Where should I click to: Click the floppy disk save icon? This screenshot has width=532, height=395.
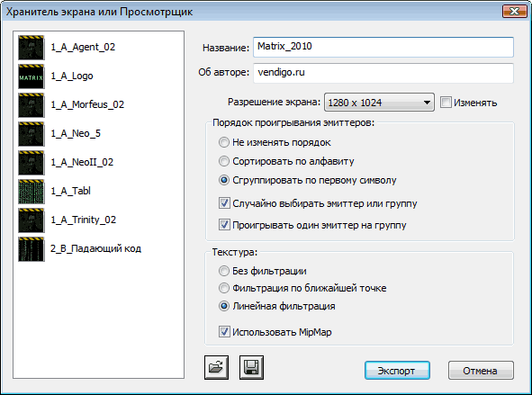[251, 367]
